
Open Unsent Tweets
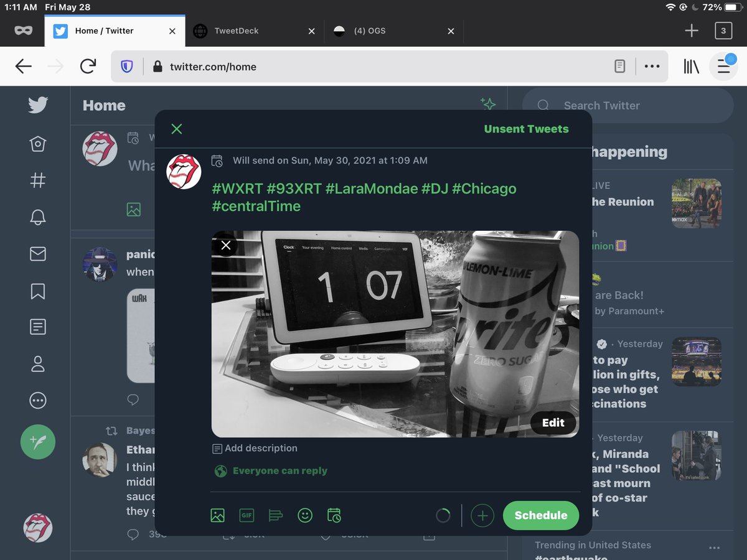[527, 129]
